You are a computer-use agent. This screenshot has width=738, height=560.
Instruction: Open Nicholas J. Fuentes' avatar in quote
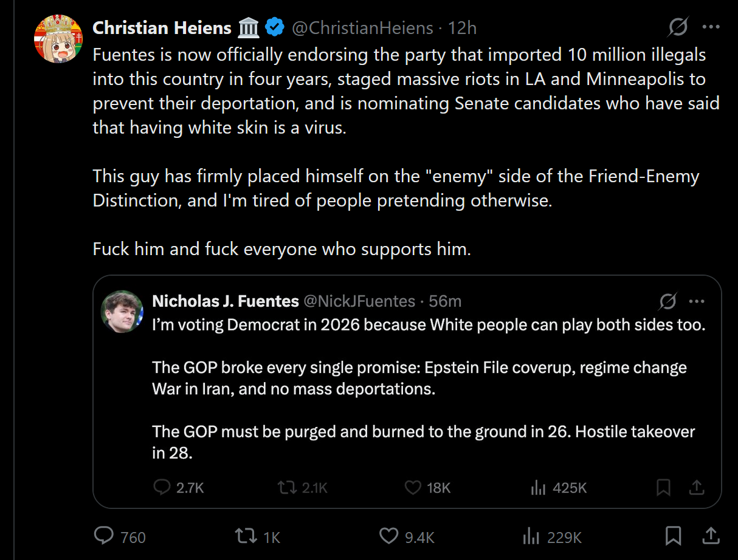point(122,311)
